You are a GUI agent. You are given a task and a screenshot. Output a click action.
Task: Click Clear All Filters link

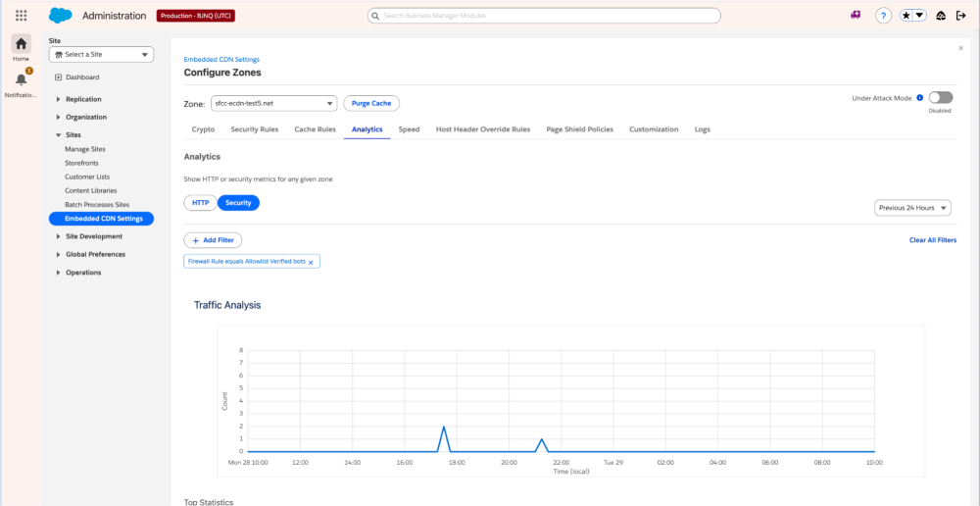pos(933,240)
